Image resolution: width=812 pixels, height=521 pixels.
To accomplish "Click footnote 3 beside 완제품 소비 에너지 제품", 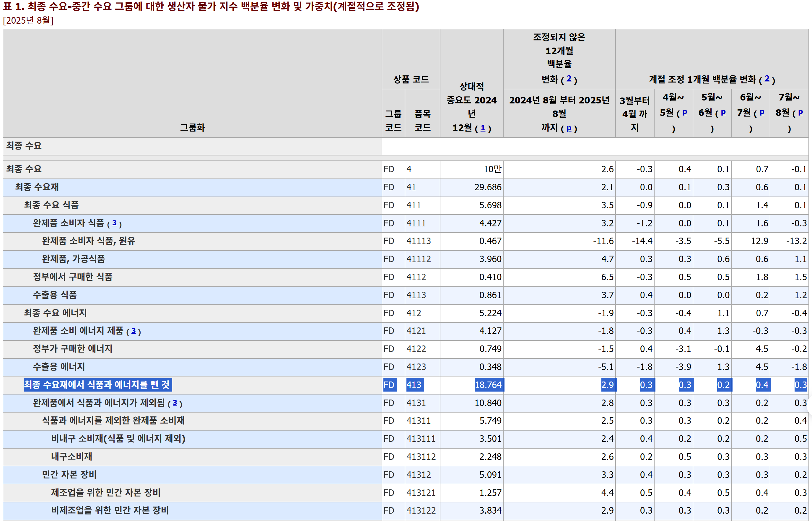I will pyautogui.click(x=134, y=331).
